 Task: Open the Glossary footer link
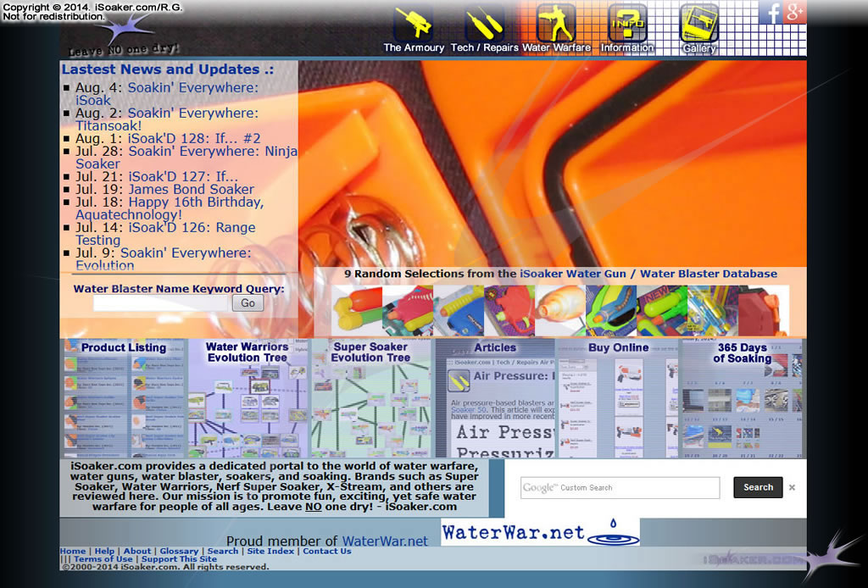click(x=180, y=551)
